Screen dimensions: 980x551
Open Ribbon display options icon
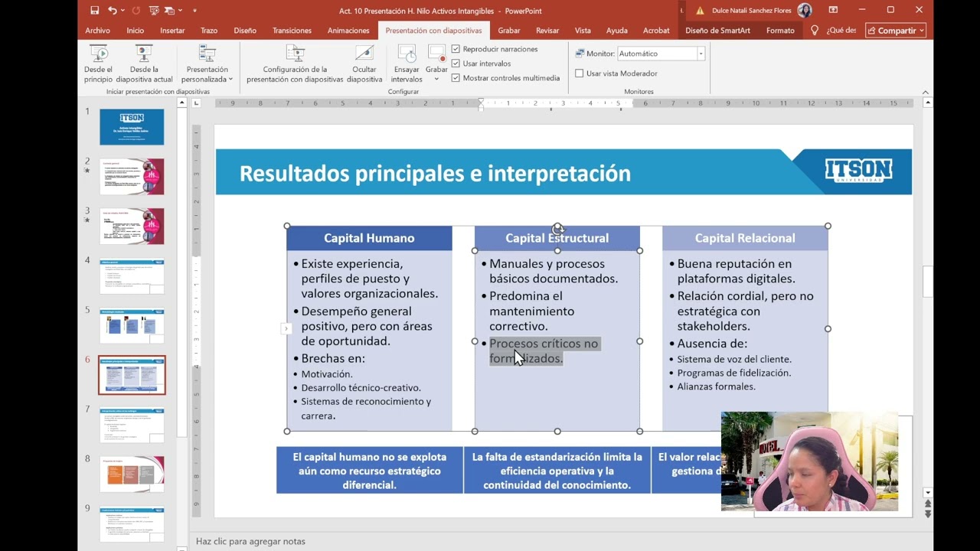[834, 11]
